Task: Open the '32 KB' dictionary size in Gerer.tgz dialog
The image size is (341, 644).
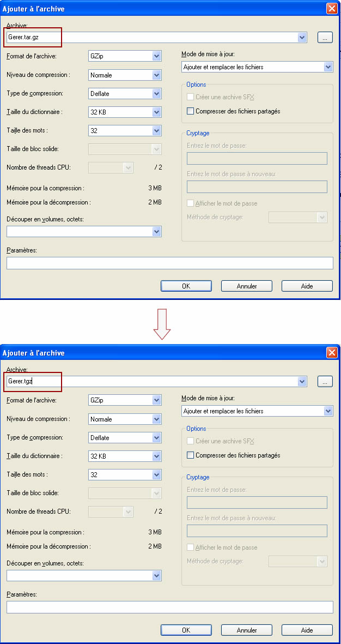Action: click(x=157, y=456)
